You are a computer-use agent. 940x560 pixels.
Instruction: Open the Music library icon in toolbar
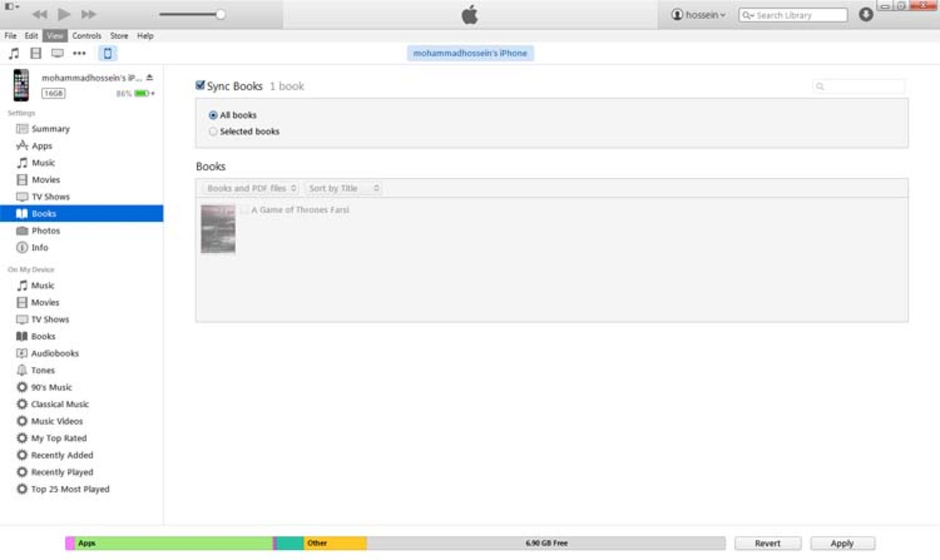(x=14, y=53)
